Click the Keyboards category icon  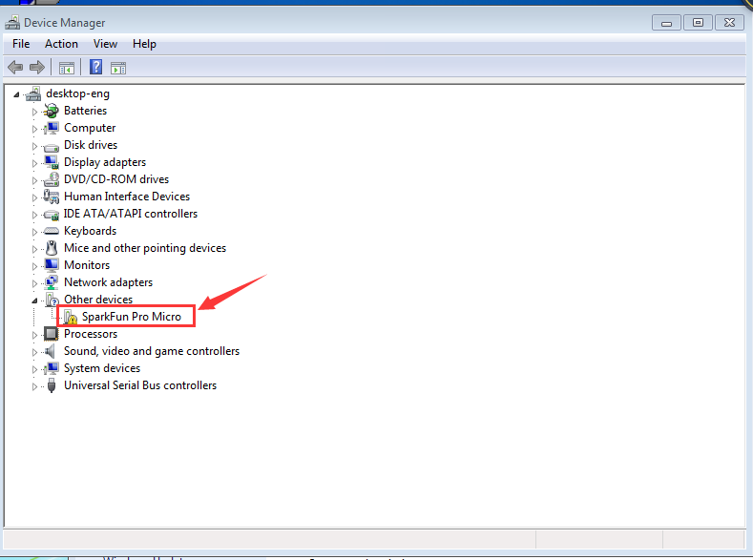(51, 231)
